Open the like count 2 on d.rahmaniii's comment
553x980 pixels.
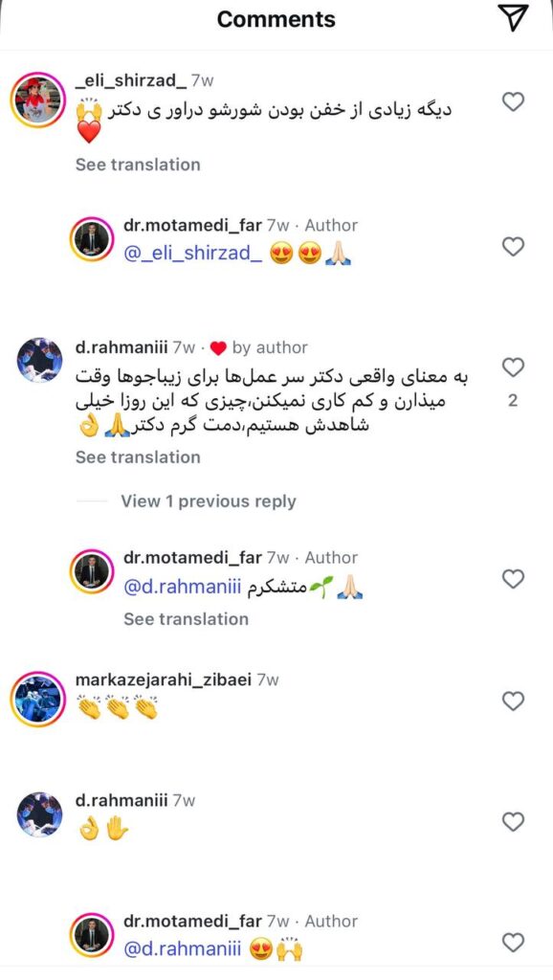[513, 400]
